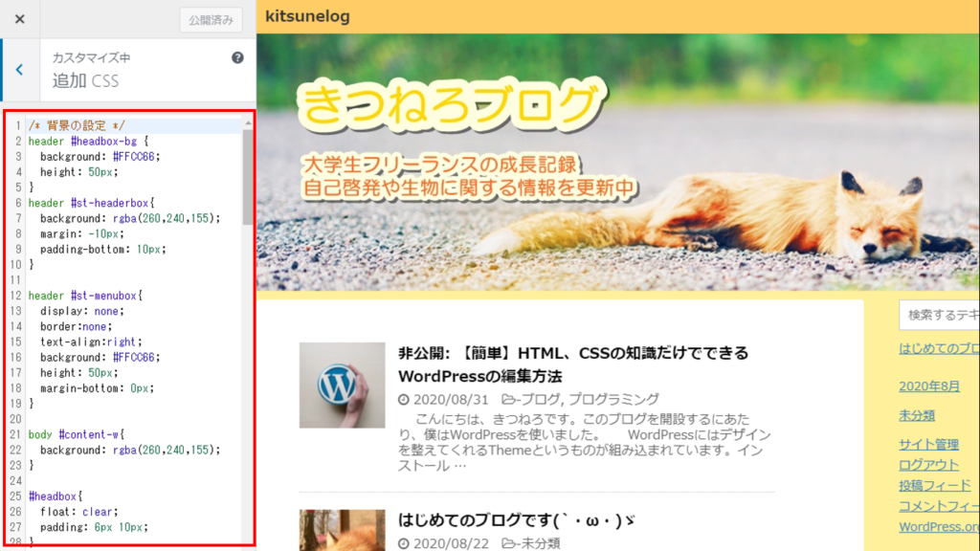Viewport: 980px width, 551px height.
Task: Close the WordPress customizer with the X icon
Action: [x=20, y=19]
